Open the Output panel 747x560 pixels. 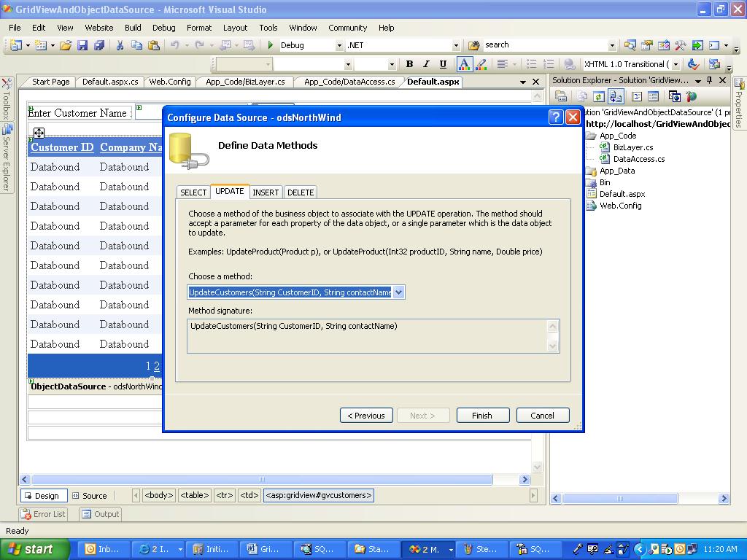click(x=100, y=514)
